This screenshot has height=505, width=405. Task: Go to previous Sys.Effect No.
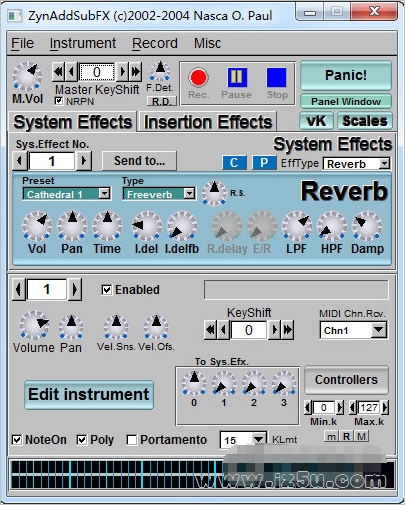tap(20, 161)
